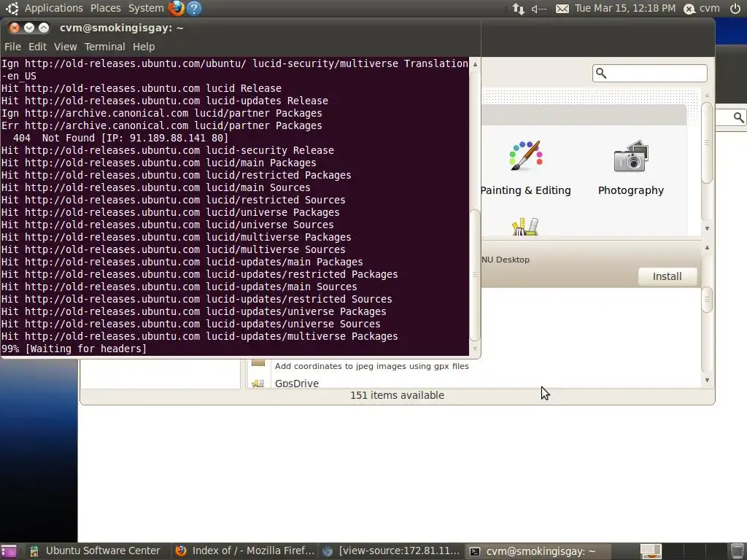Open the Photography category

(x=631, y=168)
